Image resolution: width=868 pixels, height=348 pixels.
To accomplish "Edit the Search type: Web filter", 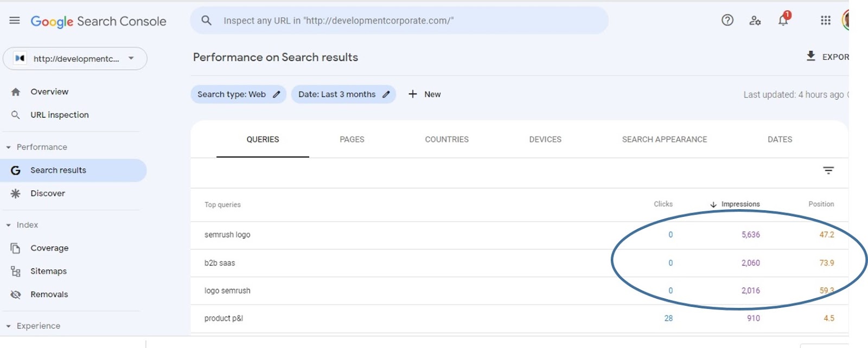I will tap(238, 94).
